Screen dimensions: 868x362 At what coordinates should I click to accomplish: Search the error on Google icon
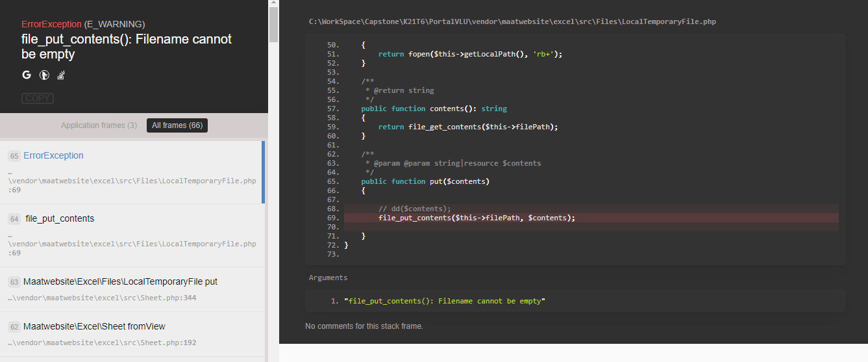(27, 75)
